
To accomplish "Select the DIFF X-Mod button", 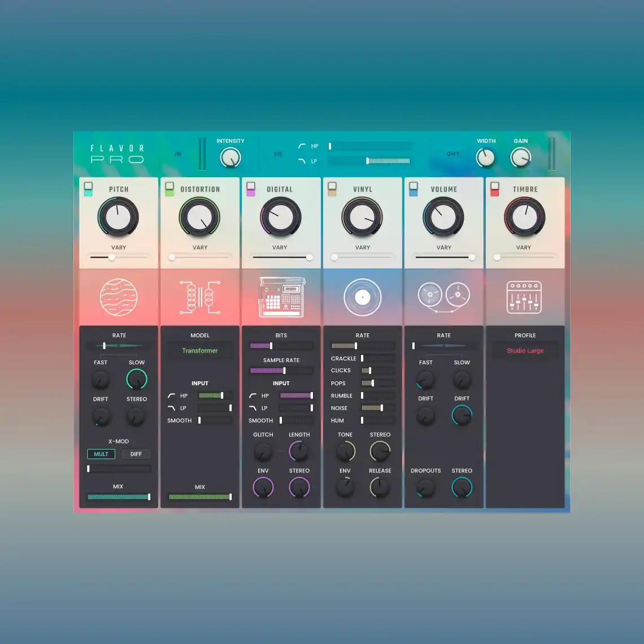I will (x=136, y=454).
